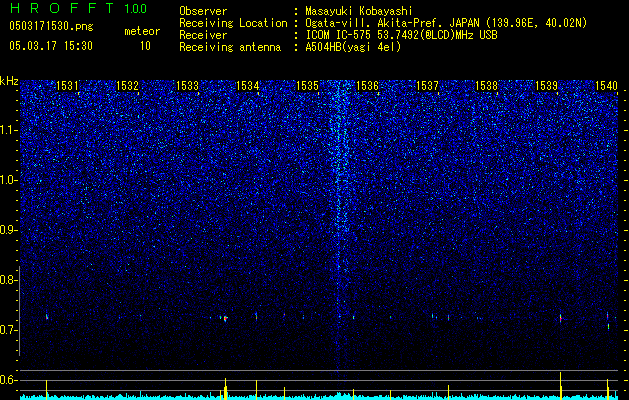Click frequency axis label 0.9
Viewport: 629px width, 400px height.
9,230
